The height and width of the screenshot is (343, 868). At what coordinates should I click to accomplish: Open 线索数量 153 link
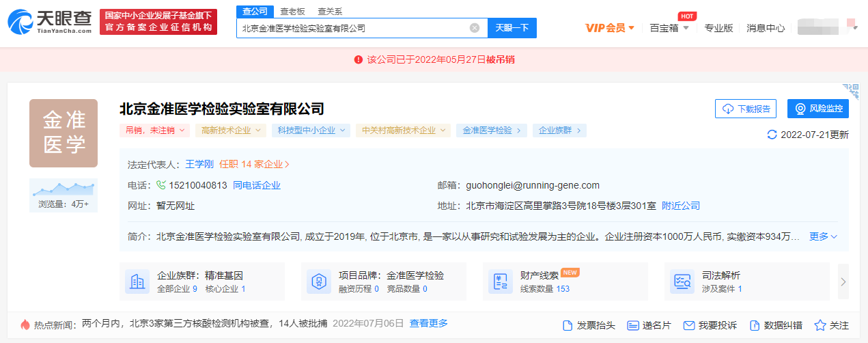(545, 289)
